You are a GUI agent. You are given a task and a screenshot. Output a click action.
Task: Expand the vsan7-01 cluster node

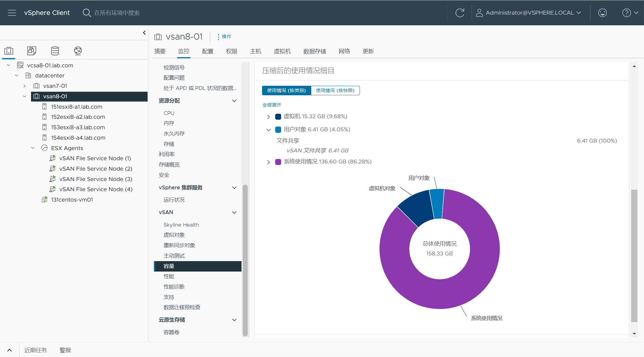(24, 86)
